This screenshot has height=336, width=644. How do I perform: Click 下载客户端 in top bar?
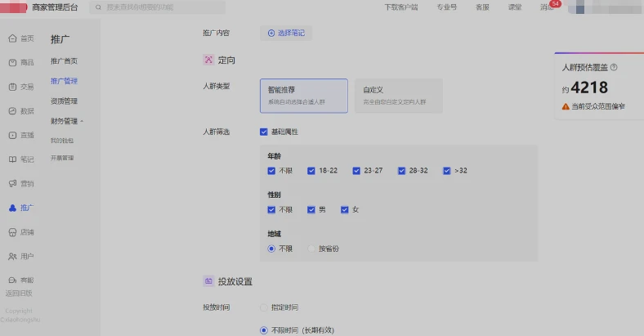click(400, 7)
